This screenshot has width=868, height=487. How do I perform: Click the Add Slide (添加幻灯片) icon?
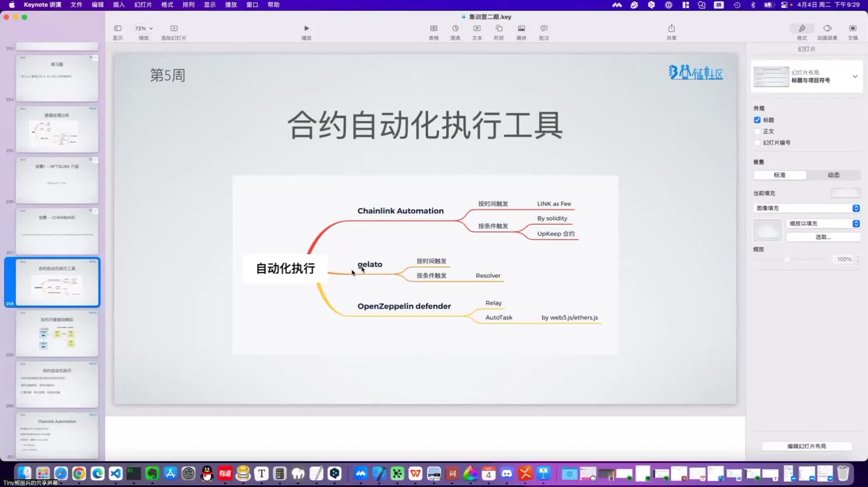pos(174,29)
